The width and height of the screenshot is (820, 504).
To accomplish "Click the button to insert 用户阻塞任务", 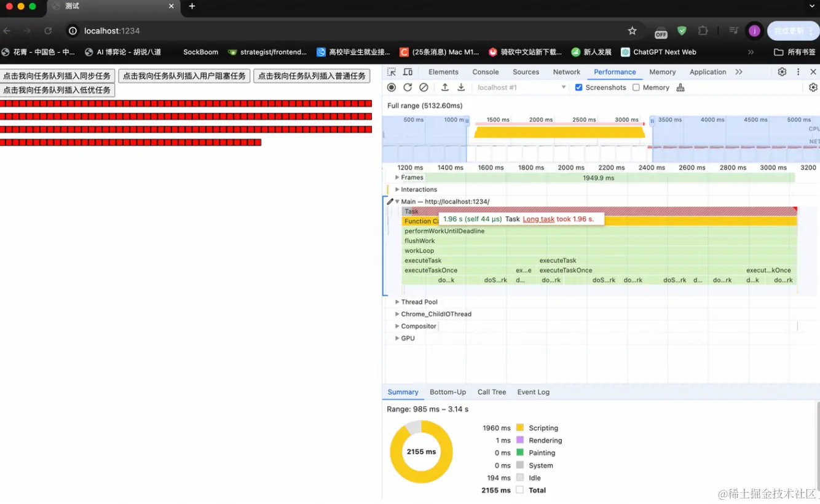I will pos(184,76).
